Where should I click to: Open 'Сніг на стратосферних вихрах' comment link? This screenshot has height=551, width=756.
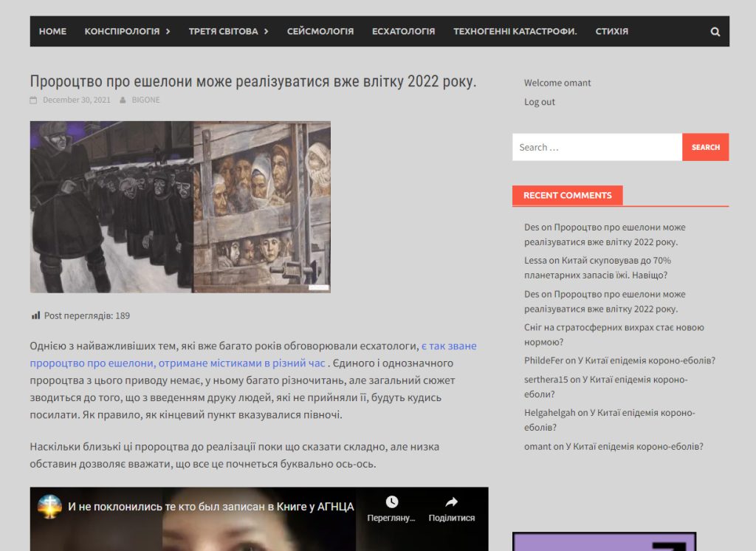[x=614, y=335]
